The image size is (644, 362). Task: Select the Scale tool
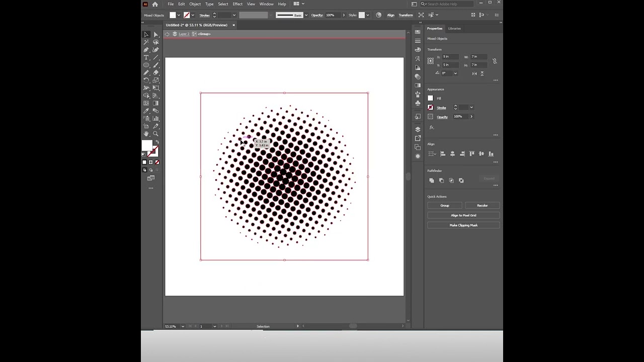[155, 80]
